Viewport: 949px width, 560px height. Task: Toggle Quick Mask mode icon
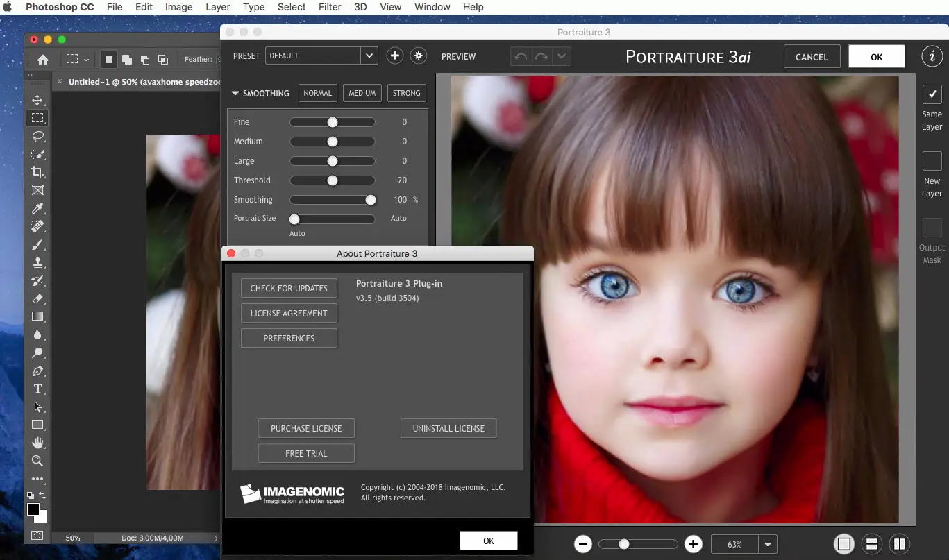[x=37, y=535]
